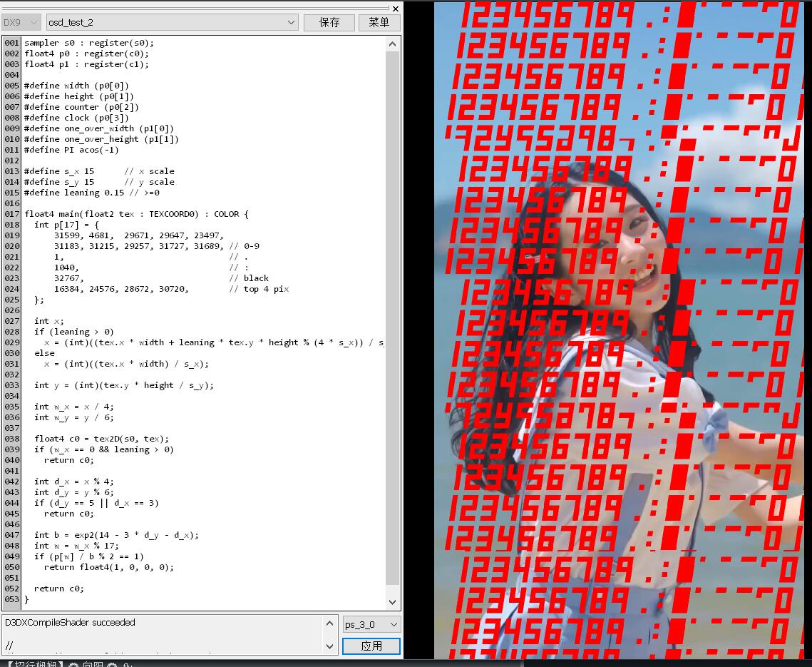Click the 保存 (Save) button
Image resolution: width=812 pixels, height=667 pixels.
[x=329, y=23]
